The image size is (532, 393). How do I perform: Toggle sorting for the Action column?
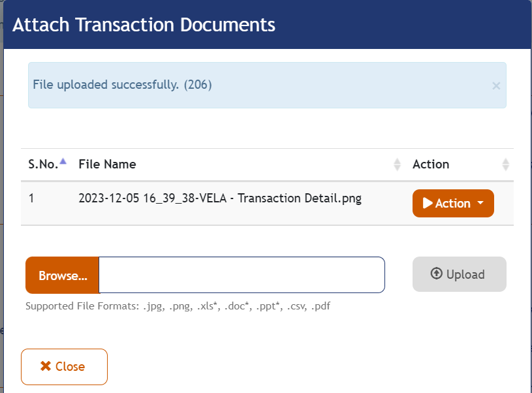(x=430, y=165)
